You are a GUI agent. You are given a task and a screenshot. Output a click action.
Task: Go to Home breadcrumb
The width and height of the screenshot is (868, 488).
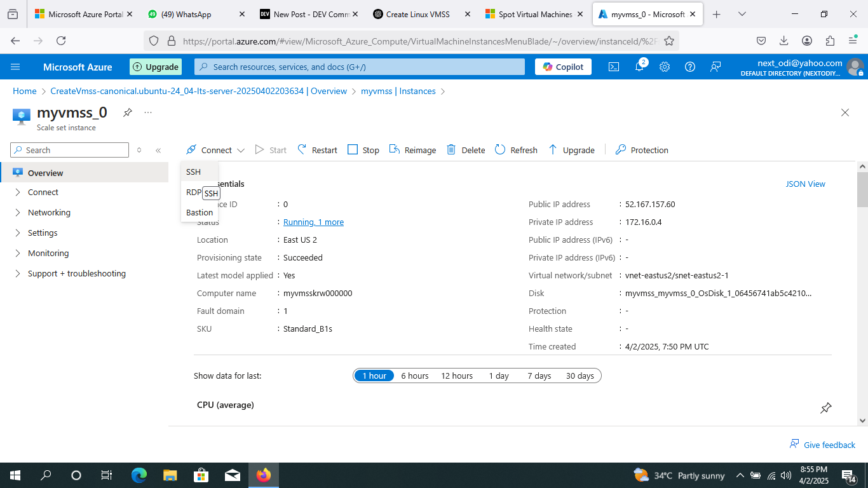[x=25, y=91]
